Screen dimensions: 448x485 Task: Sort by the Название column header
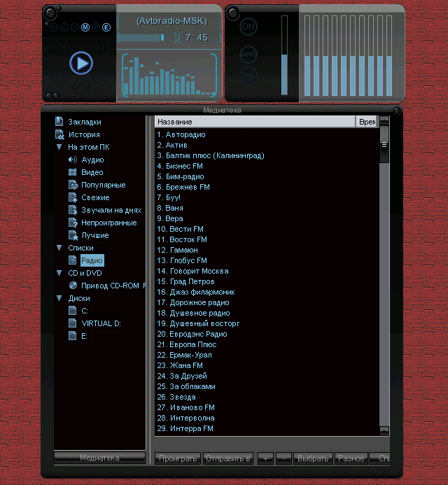(x=255, y=122)
